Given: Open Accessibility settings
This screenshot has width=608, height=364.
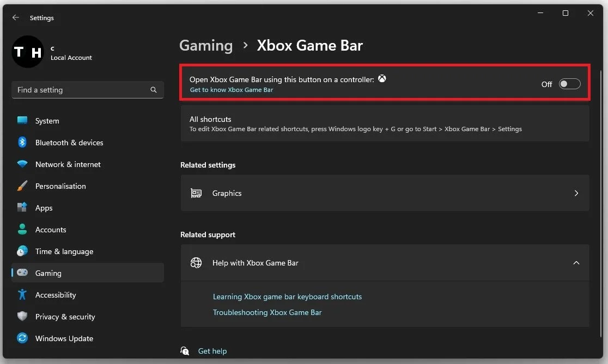Looking at the screenshot, I should [88, 295].
